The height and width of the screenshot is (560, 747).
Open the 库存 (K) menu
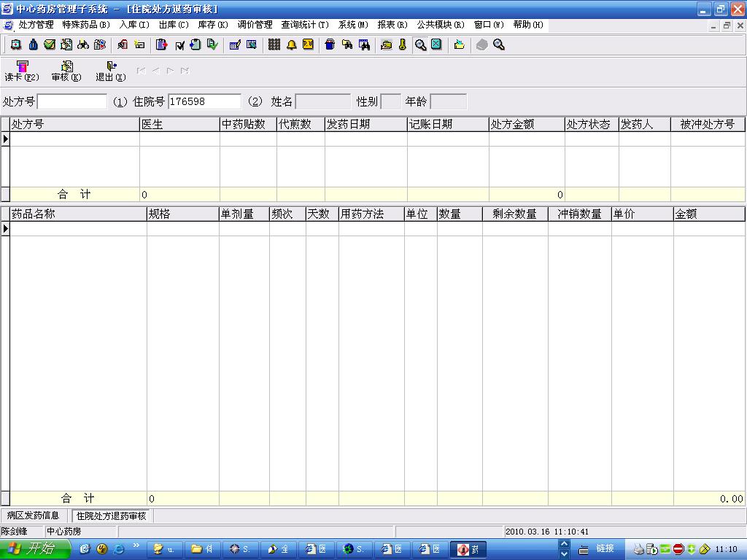[x=213, y=25]
